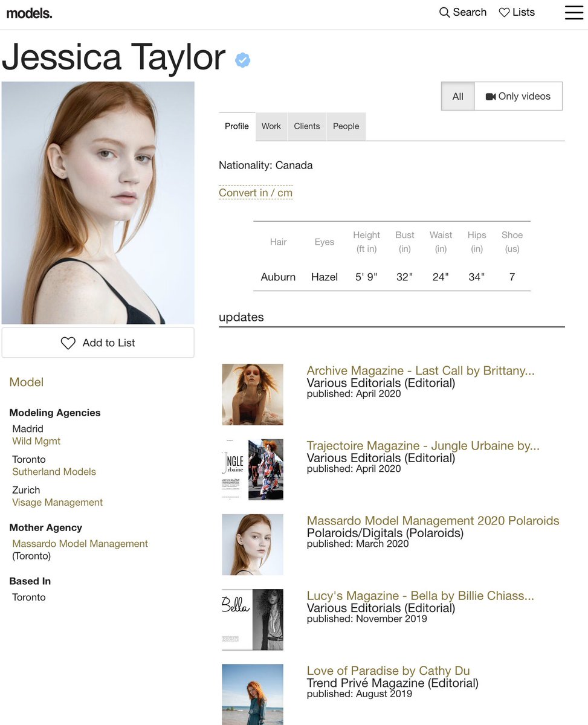The width and height of the screenshot is (588, 725).
Task: Switch to the Work tab
Action: [271, 126]
